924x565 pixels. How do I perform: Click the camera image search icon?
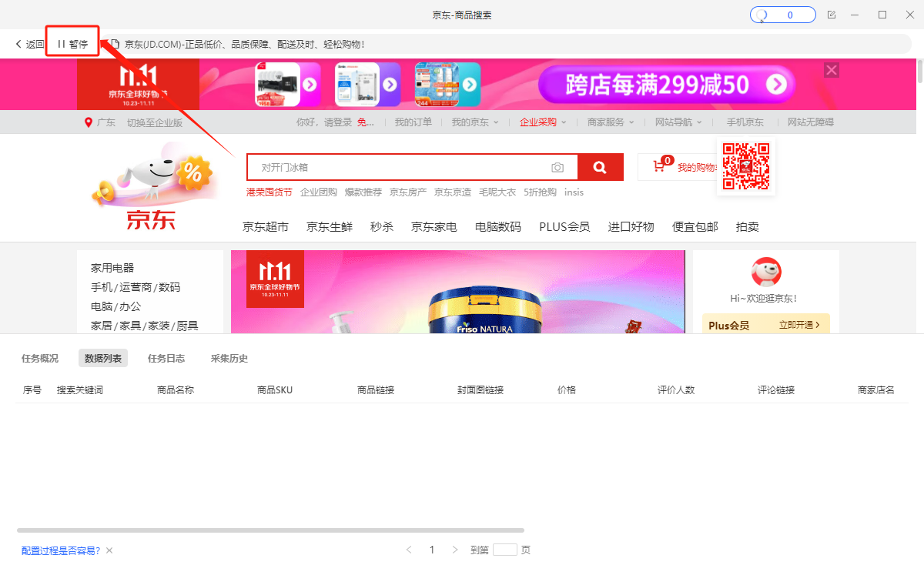[x=557, y=167]
